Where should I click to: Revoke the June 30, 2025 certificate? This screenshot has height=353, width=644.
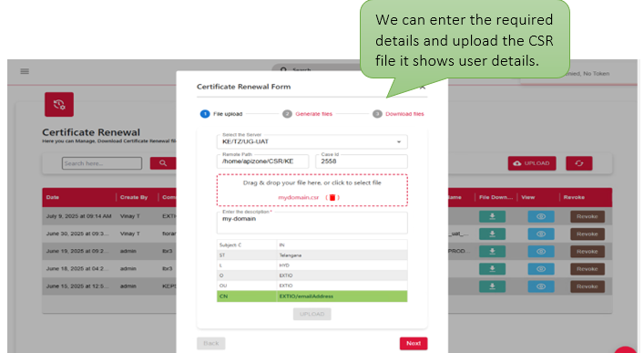[588, 234]
